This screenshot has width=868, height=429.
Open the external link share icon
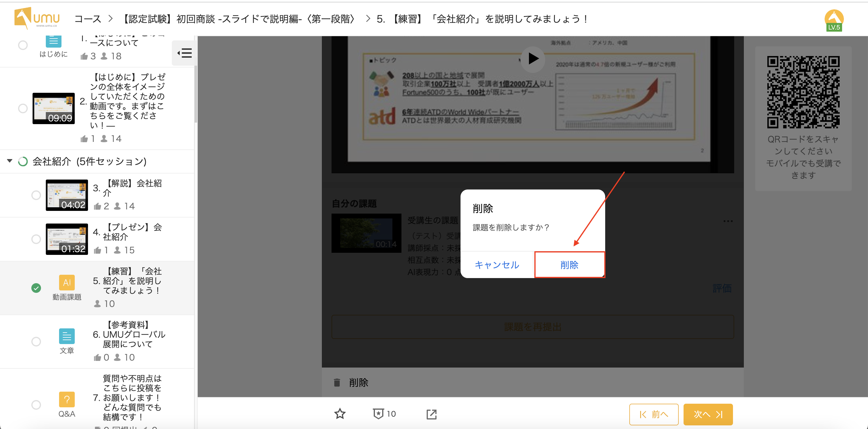[x=431, y=414]
